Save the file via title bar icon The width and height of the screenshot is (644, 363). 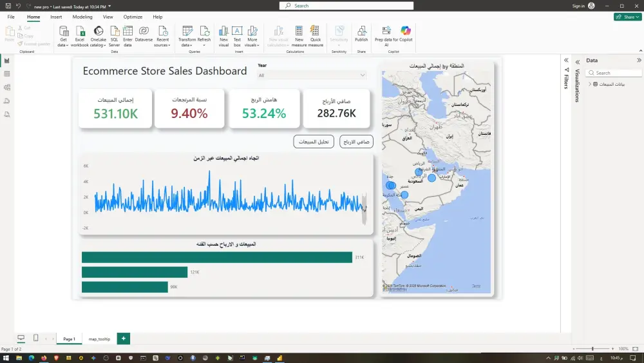[x=8, y=6]
